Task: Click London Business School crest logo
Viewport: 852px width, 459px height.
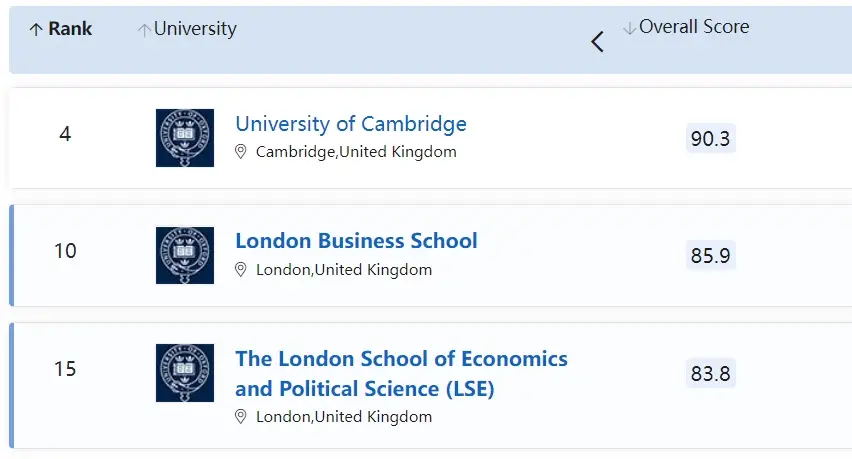Action: pyautogui.click(x=185, y=255)
